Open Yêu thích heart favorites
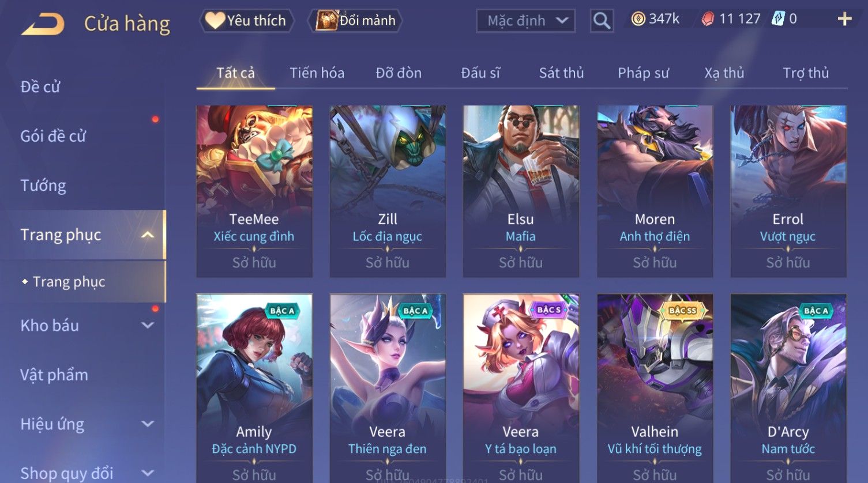 point(246,21)
